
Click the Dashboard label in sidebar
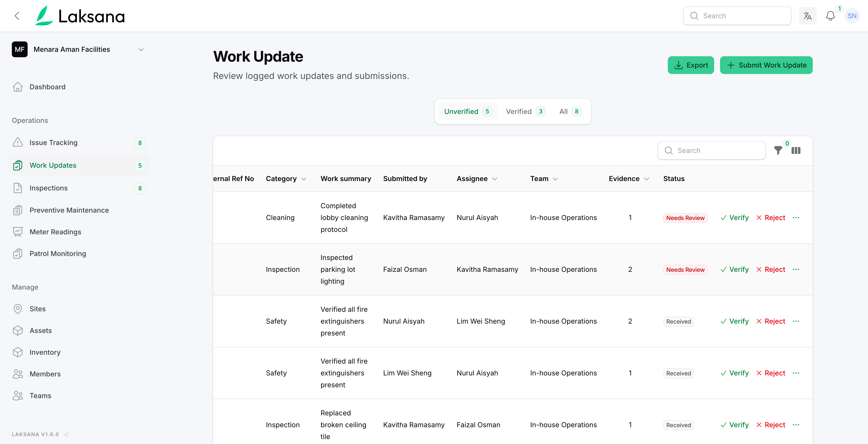[48, 87]
